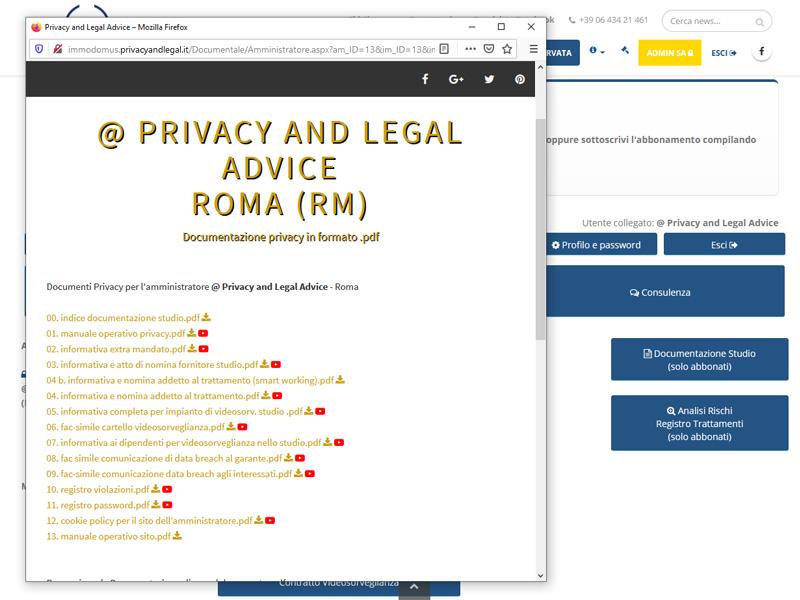This screenshot has width=800, height=600.
Task: Open link 12. cookie policy per il sito dell'amministratore
Action: [149, 520]
